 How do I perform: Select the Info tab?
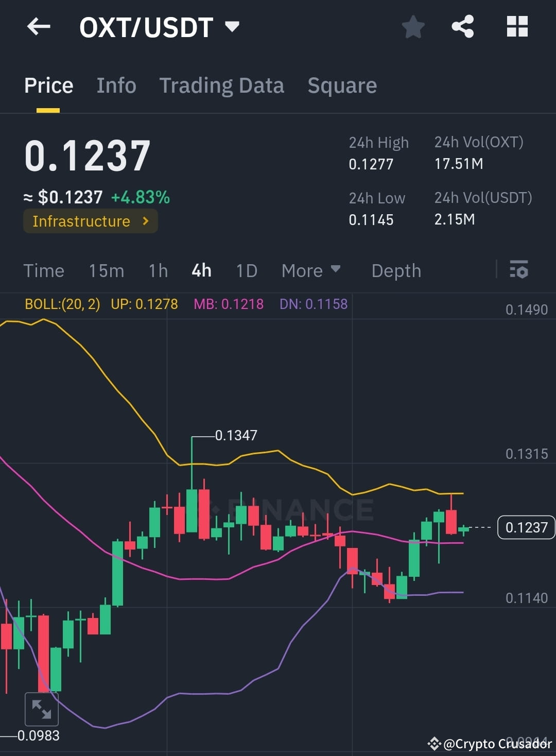click(116, 85)
